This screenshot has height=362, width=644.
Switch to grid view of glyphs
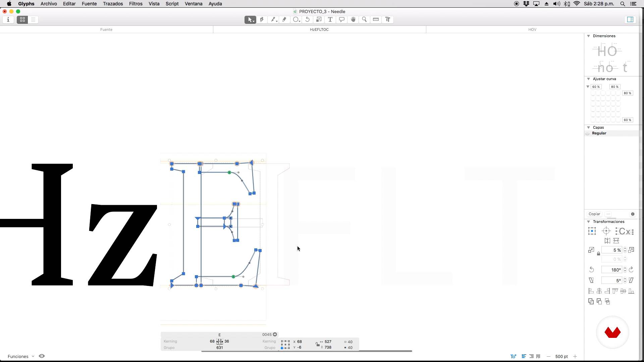click(22, 20)
